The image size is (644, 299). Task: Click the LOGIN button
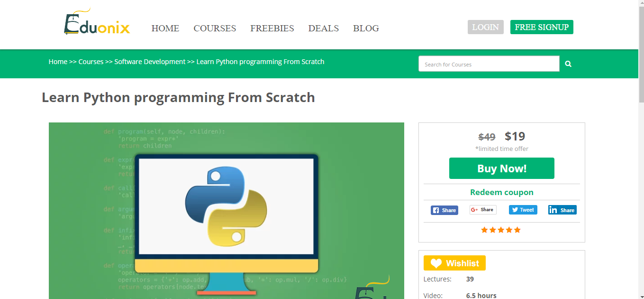click(x=485, y=27)
